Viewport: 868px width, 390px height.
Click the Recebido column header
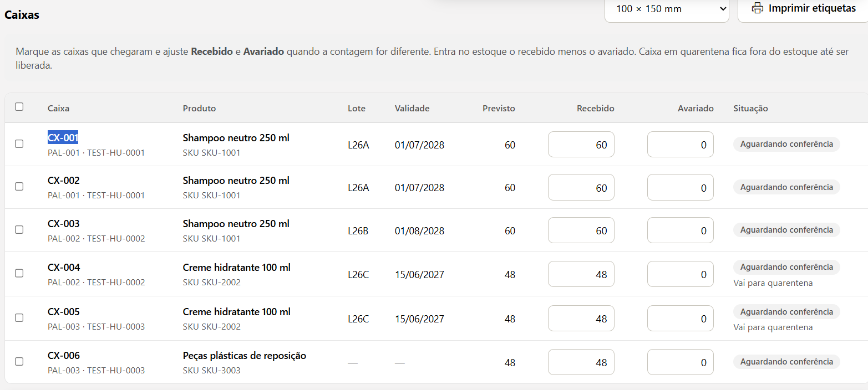(x=596, y=109)
